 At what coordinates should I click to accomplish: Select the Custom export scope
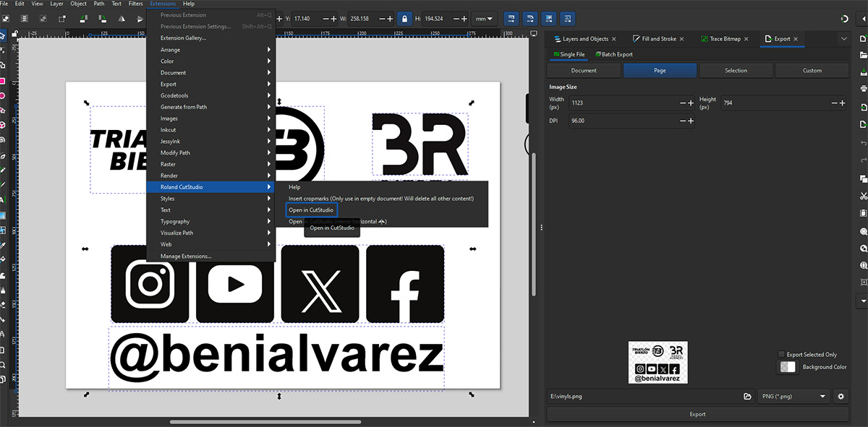tap(812, 70)
